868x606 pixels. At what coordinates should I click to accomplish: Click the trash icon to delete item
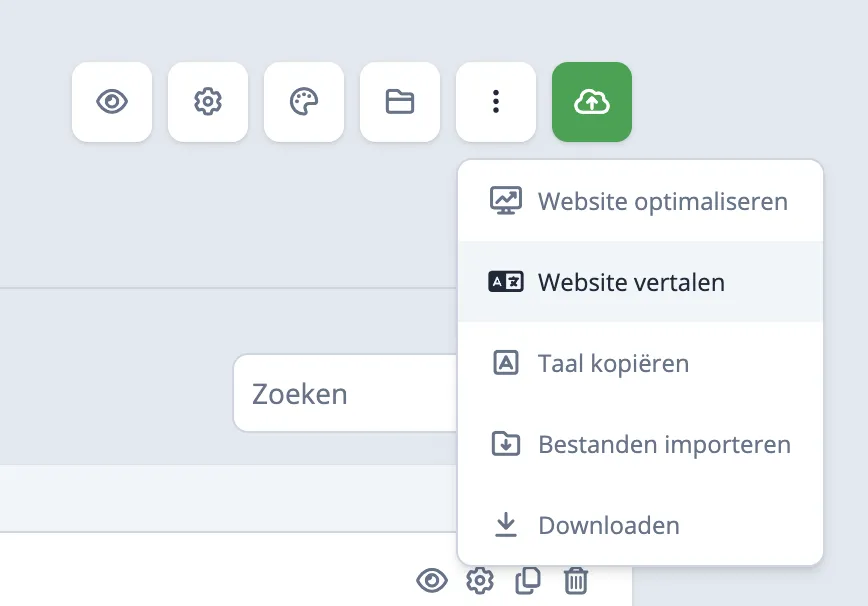tap(576, 580)
